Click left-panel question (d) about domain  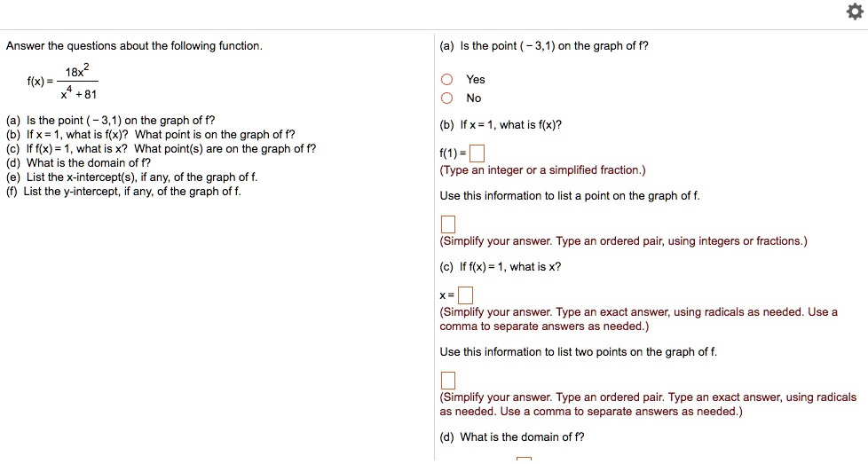coord(78,163)
